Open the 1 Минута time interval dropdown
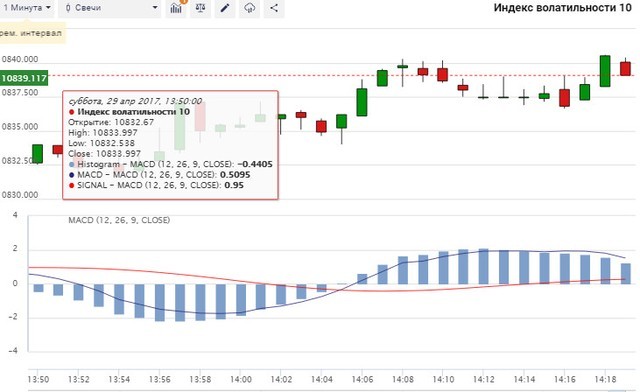This screenshot has height=392, width=640. tap(26, 8)
